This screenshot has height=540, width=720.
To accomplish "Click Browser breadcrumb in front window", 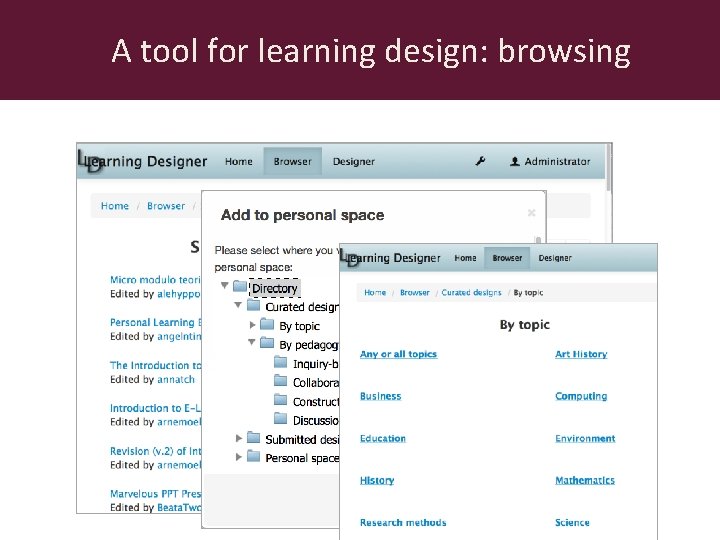I will 415,292.
